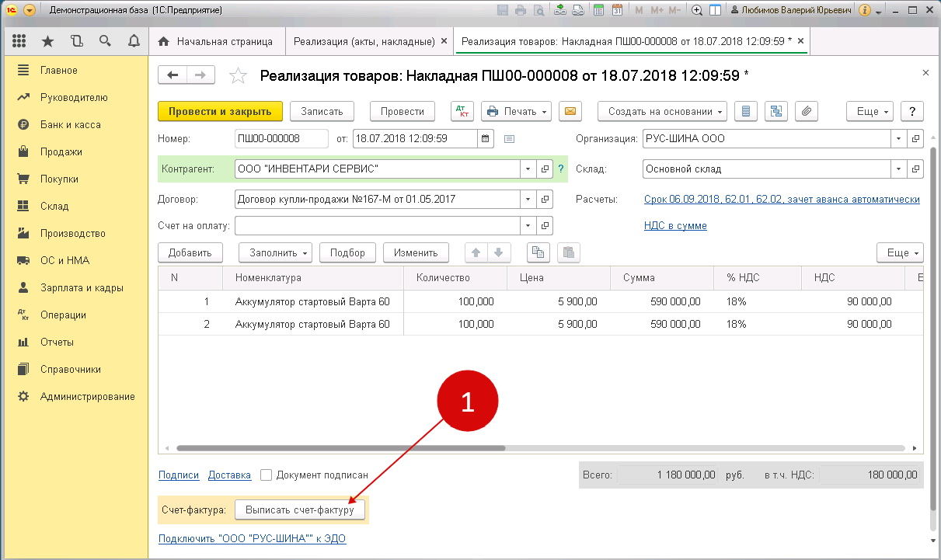
Task: Click Выписать счет-фактуру button
Action: point(300,510)
